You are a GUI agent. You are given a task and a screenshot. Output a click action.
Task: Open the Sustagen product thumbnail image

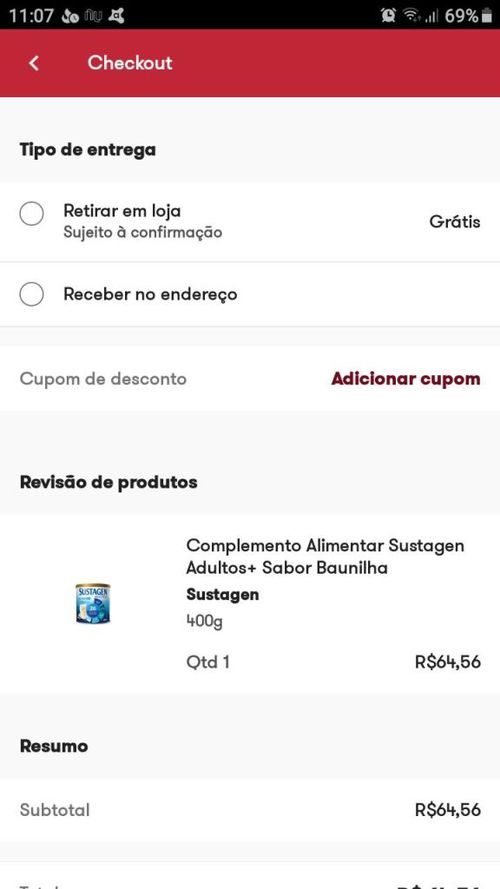pos(93,603)
